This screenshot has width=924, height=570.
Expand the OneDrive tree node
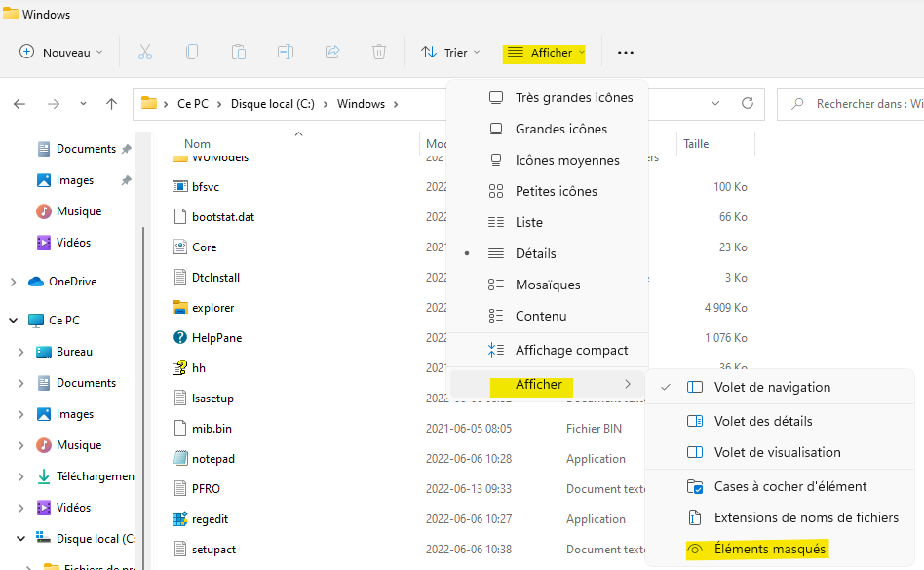pos(13,282)
